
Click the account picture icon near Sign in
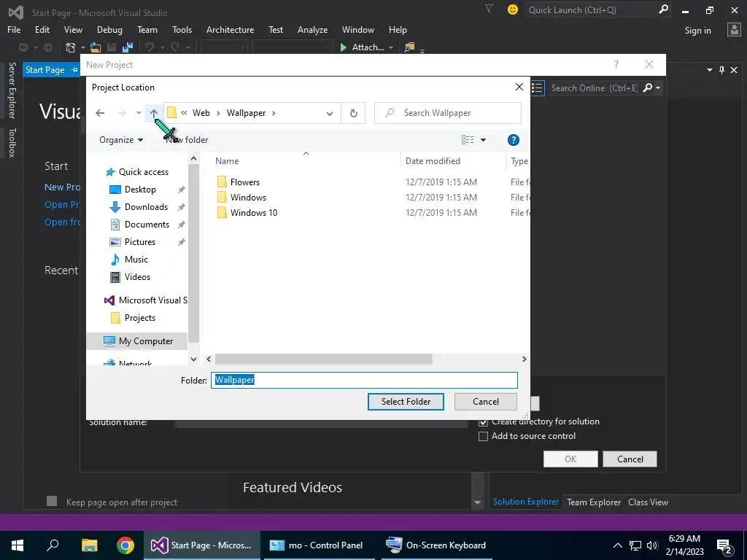click(734, 30)
